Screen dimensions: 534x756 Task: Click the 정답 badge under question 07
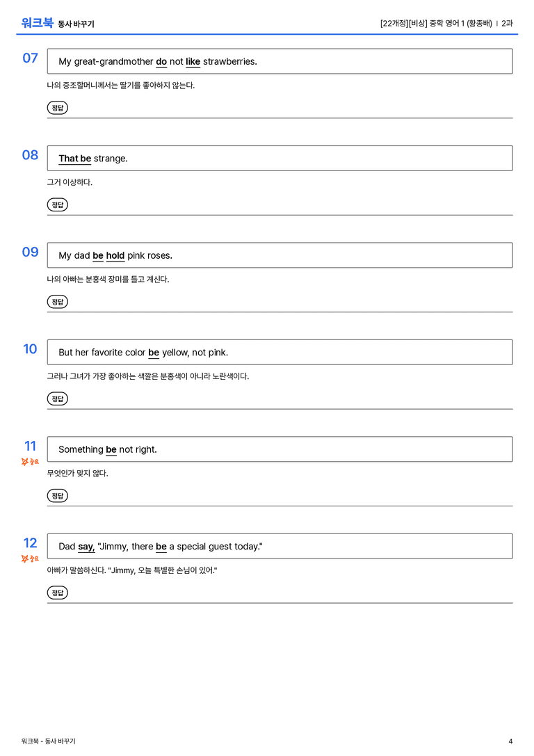coord(57,108)
